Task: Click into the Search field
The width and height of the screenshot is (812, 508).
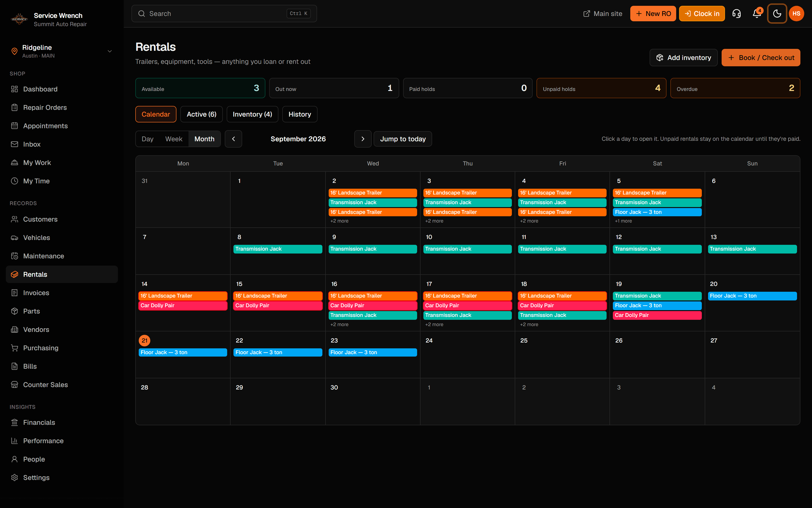Action: click(x=224, y=14)
